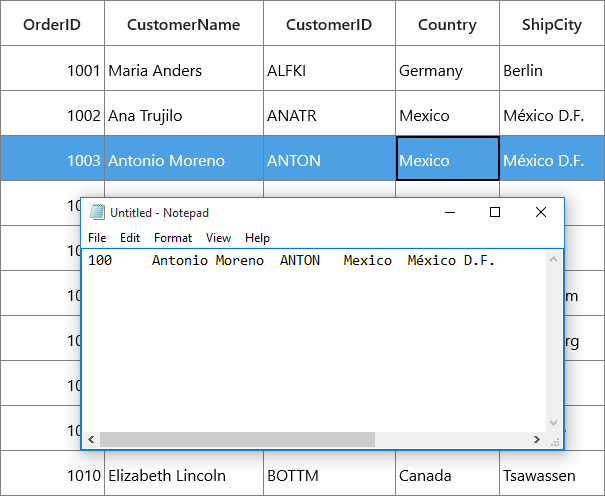
Task: Click the scroll right arrow in Notepad
Action: pyautogui.click(x=537, y=440)
